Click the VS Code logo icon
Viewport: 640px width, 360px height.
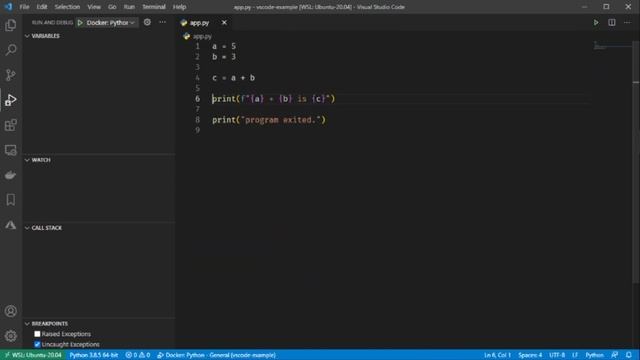coord(8,7)
